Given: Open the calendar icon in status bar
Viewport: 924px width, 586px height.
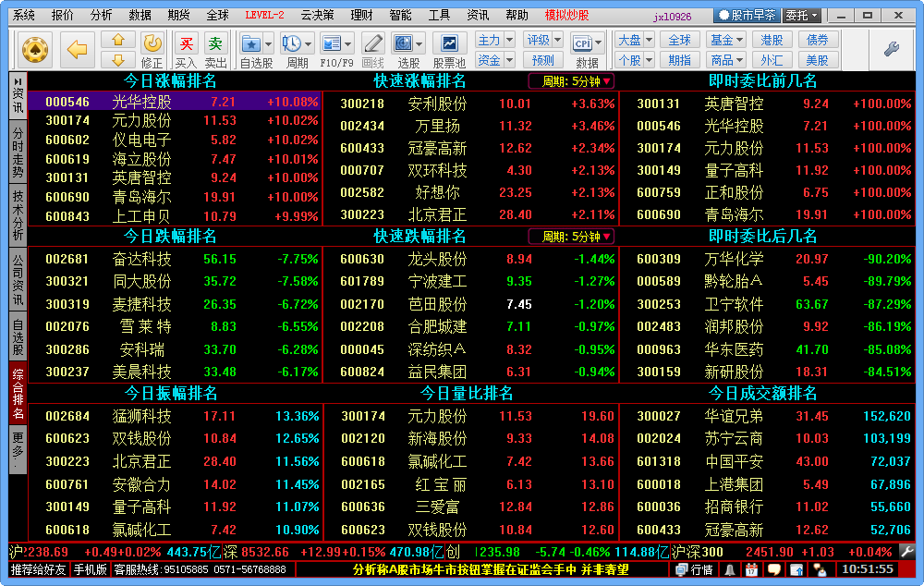Looking at the screenshot, I should click(x=751, y=570).
